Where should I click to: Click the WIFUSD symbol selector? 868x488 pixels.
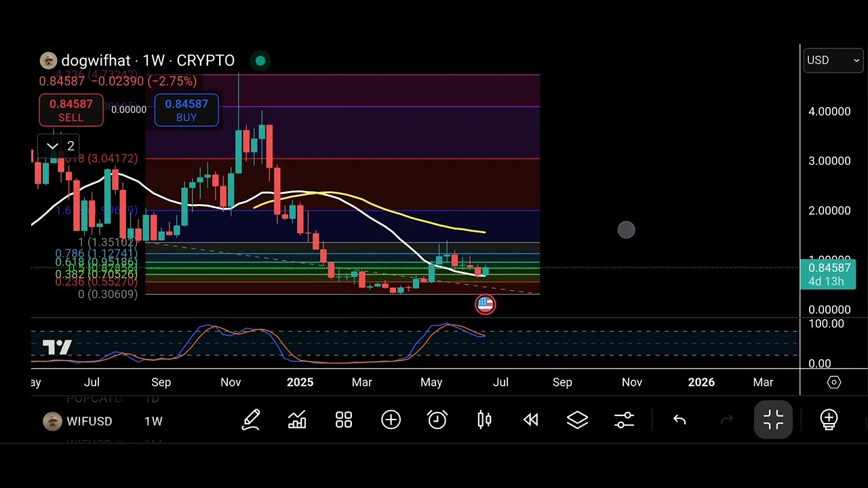click(x=89, y=421)
